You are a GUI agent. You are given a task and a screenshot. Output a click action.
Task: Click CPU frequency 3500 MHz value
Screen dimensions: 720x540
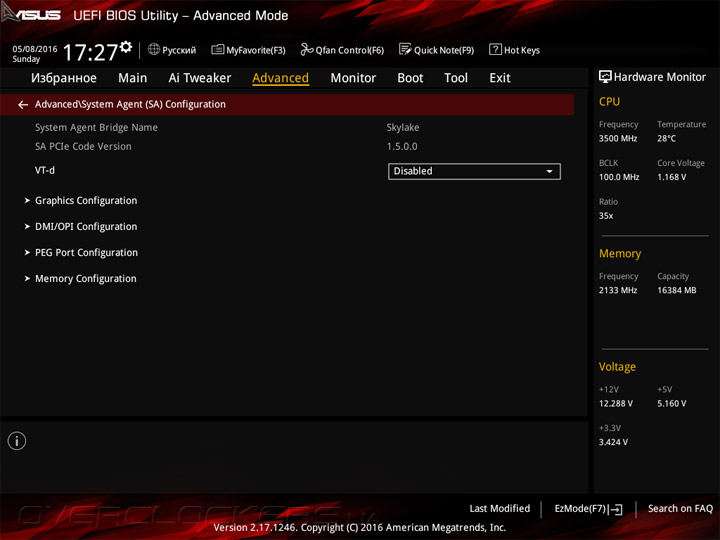click(x=618, y=139)
